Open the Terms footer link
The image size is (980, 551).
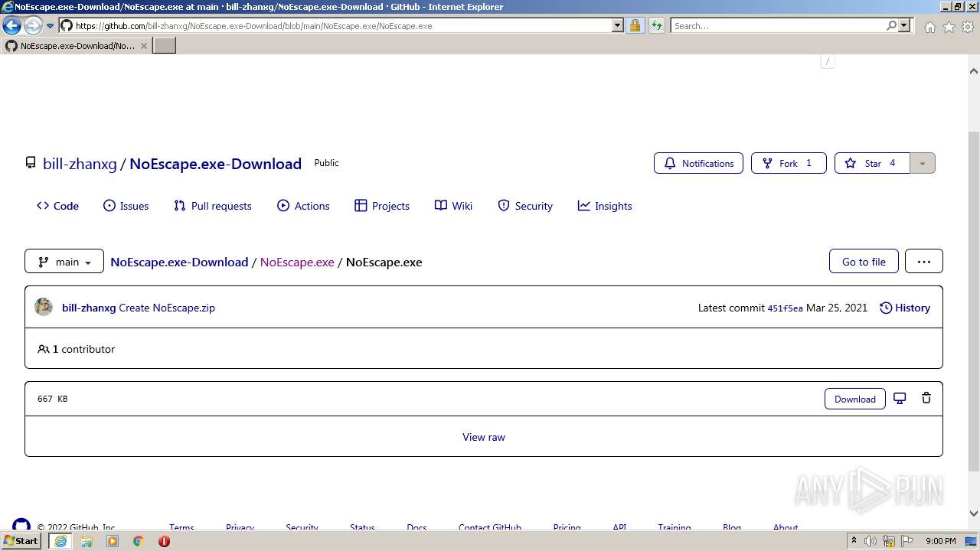[181, 527]
